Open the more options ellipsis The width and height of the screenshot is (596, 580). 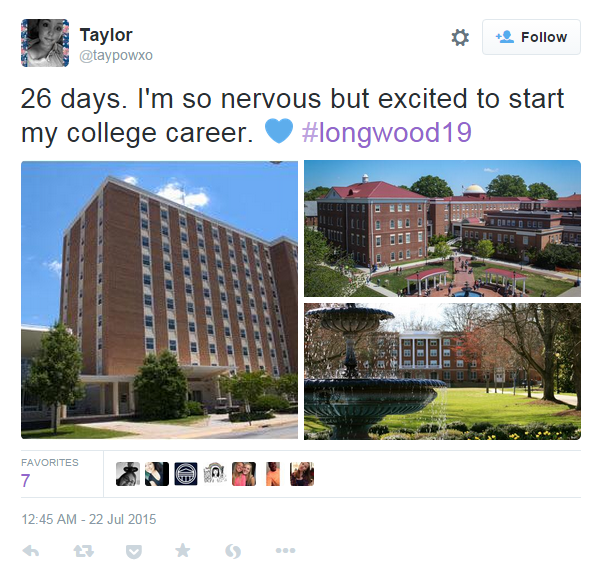tap(285, 550)
